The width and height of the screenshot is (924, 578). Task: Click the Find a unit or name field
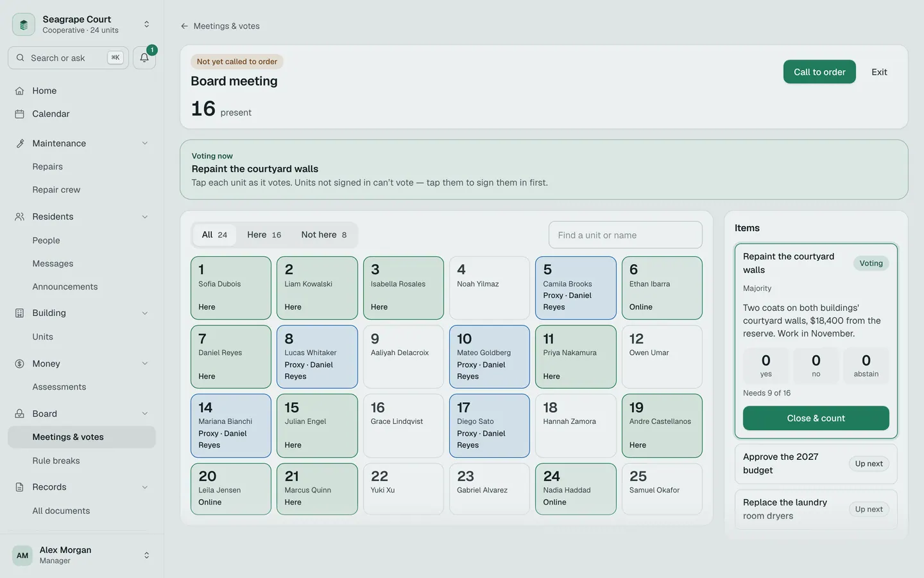click(626, 235)
